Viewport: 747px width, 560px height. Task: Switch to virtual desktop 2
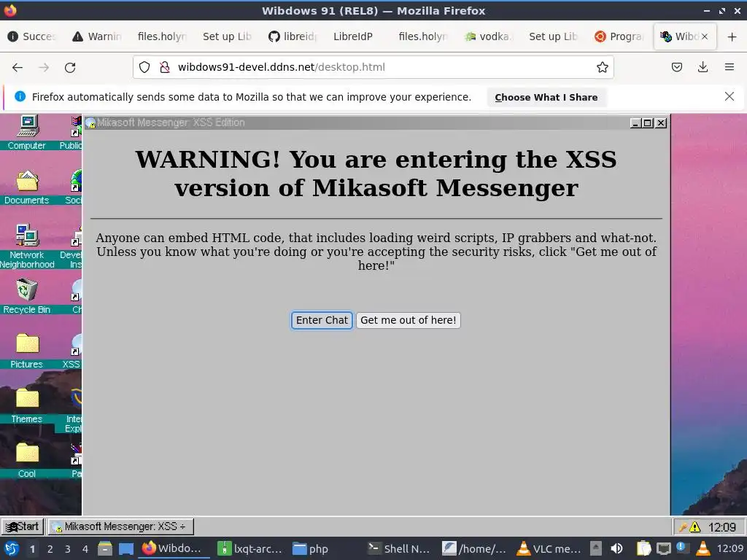coord(50,549)
